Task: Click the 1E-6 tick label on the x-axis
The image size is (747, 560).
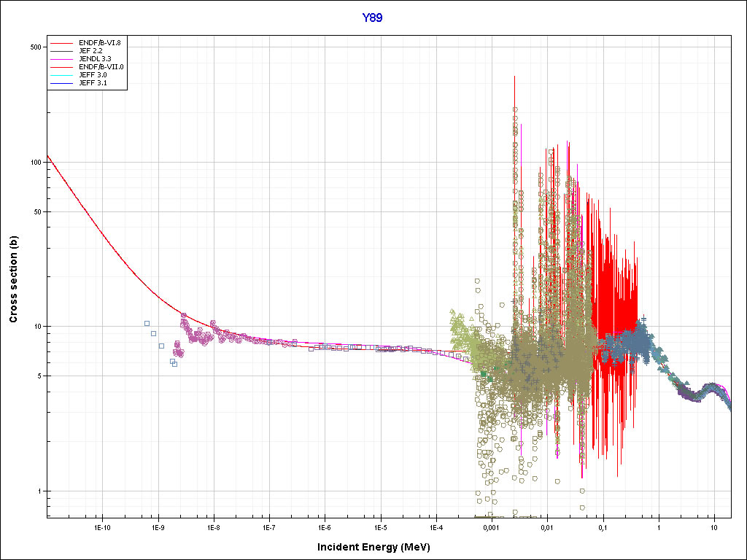Action: pos(325,527)
